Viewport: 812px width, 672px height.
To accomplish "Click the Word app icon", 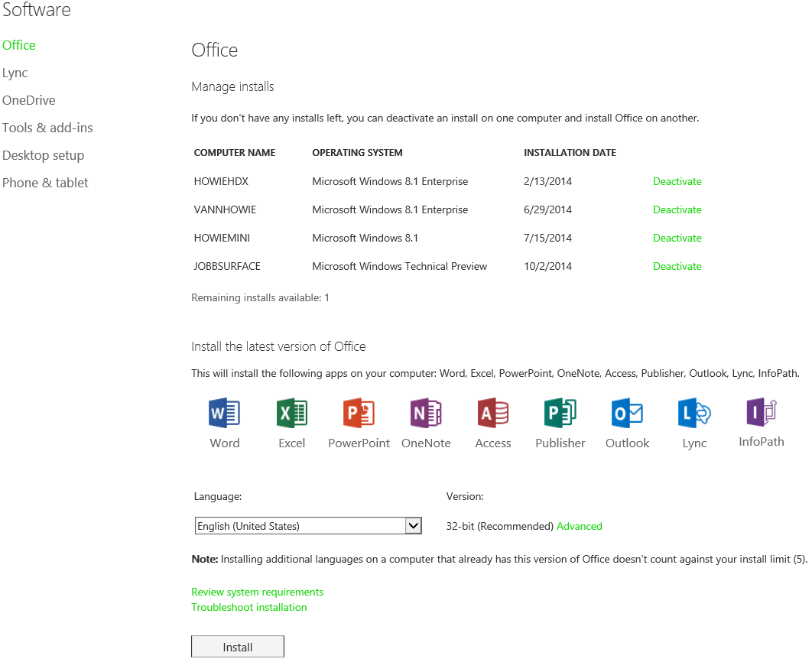I will [224, 414].
